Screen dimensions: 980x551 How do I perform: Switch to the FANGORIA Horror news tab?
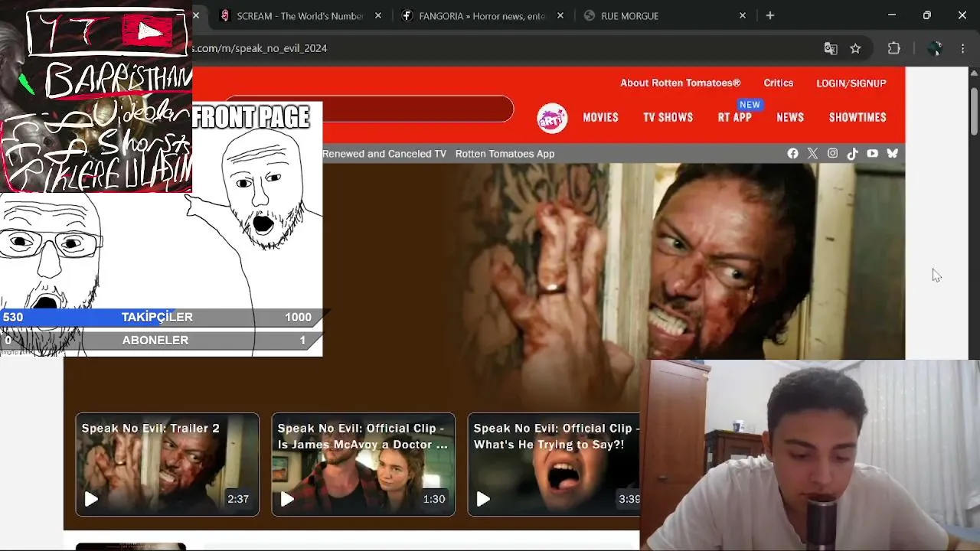click(482, 15)
